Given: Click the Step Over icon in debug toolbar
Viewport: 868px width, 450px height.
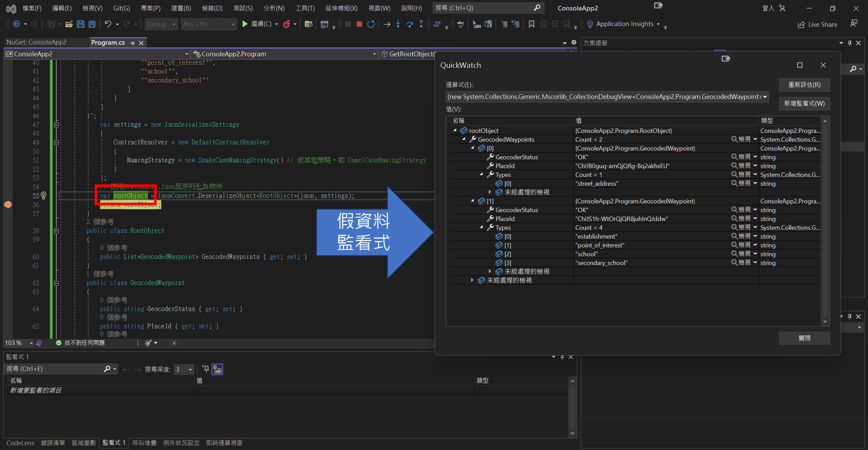Looking at the screenshot, I should tap(410, 24).
